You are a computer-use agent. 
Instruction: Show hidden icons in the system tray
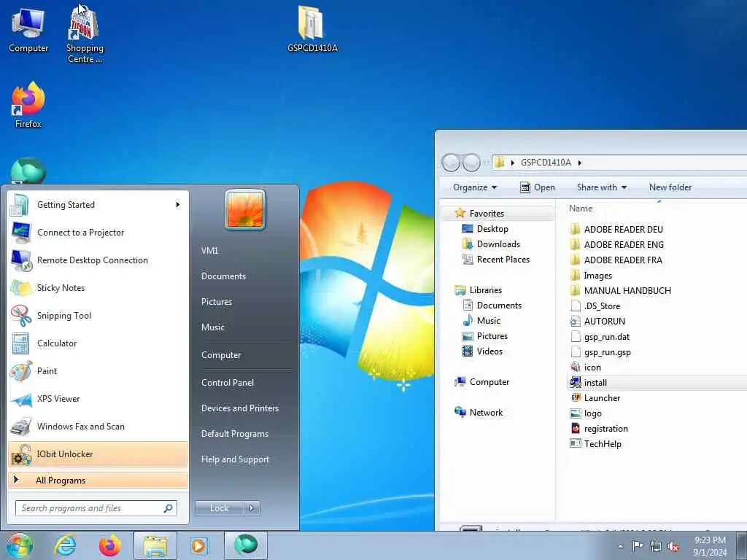pyautogui.click(x=620, y=547)
